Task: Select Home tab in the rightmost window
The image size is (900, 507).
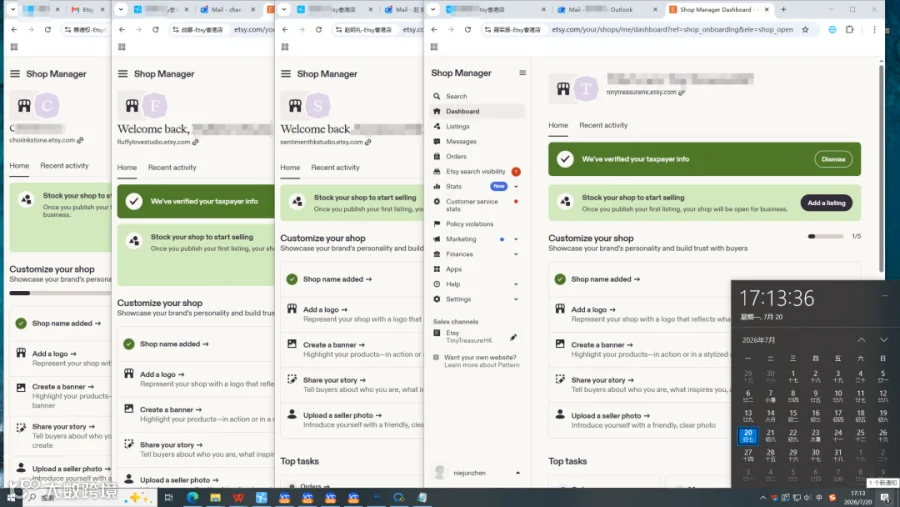Action: pos(558,125)
